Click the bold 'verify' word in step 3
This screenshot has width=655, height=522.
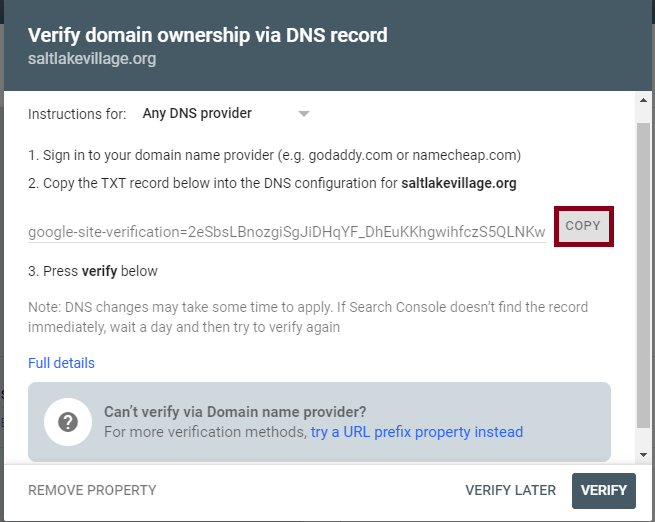click(x=99, y=271)
